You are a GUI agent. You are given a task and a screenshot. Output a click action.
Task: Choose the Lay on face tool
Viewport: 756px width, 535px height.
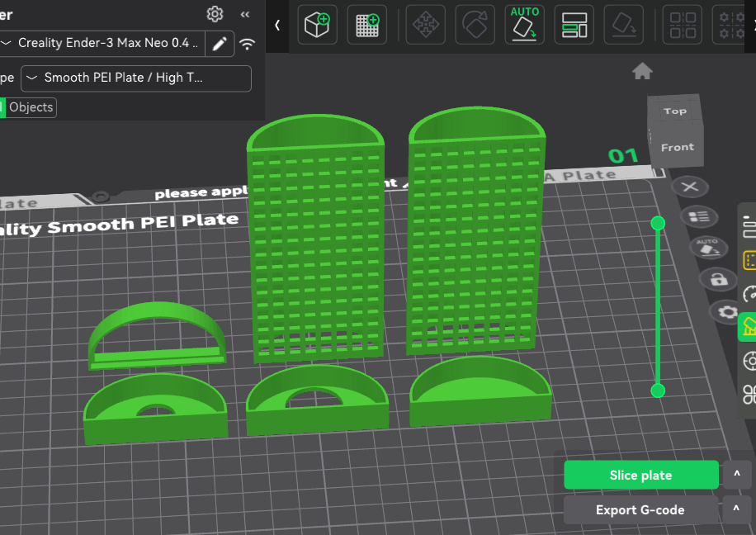click(x=623, y=25)
